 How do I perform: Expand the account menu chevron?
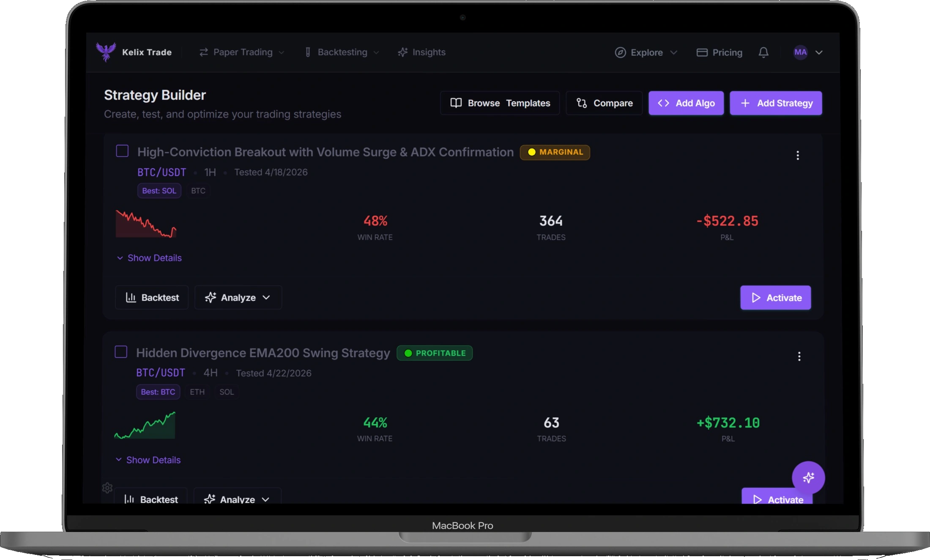click(819, 52)
